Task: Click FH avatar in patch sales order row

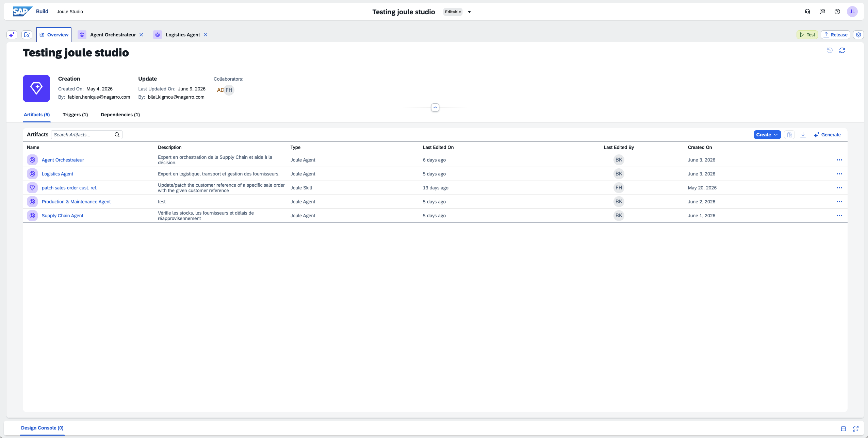Action: (619, 188)
